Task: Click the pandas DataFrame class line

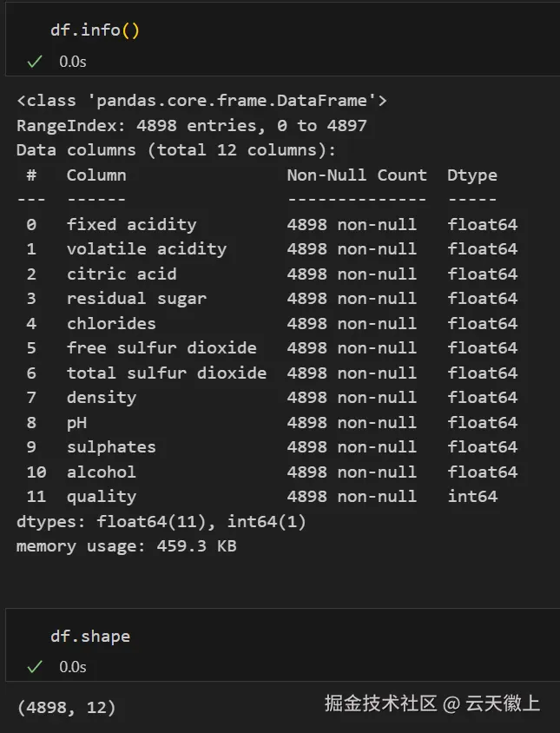Action: [201, 101]
